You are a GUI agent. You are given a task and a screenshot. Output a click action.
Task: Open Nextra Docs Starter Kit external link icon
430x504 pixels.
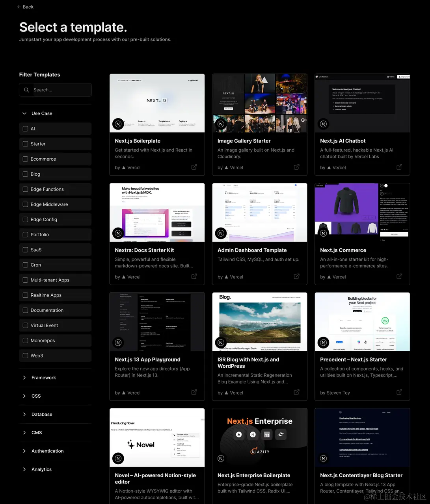point(194,276)
